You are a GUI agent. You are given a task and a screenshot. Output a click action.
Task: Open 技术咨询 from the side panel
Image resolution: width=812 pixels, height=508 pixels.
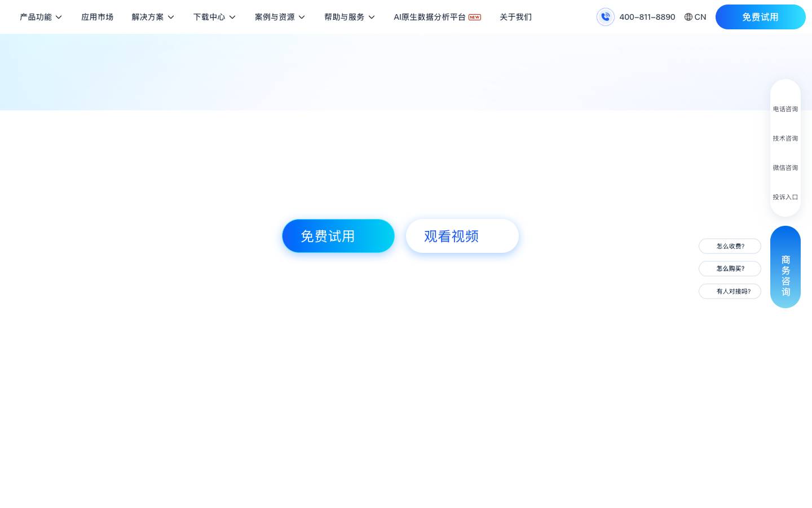click(x=785, y=138)
